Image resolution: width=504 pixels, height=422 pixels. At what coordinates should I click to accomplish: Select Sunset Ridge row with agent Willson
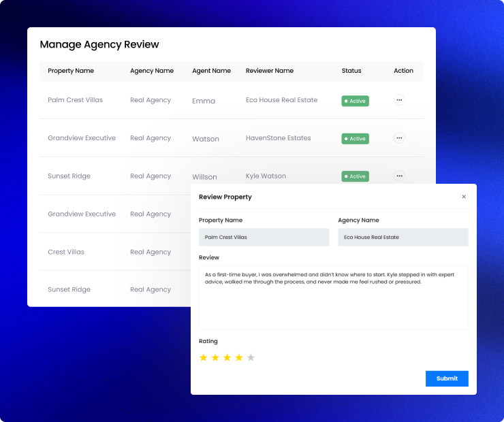tap(69, 176)
